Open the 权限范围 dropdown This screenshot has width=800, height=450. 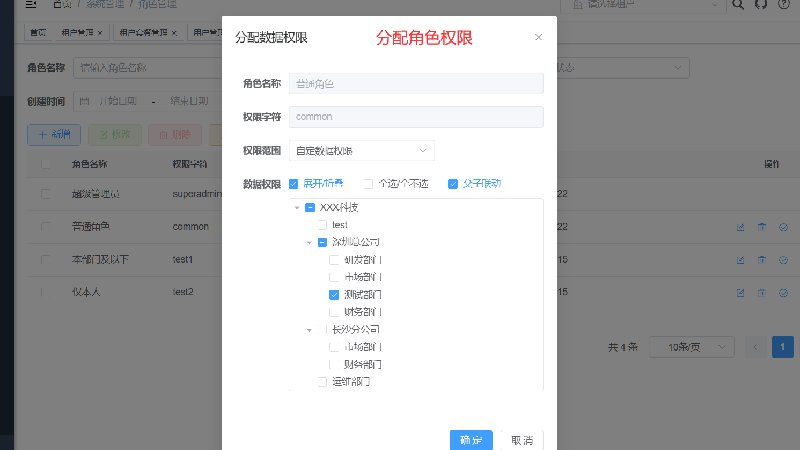362,151
